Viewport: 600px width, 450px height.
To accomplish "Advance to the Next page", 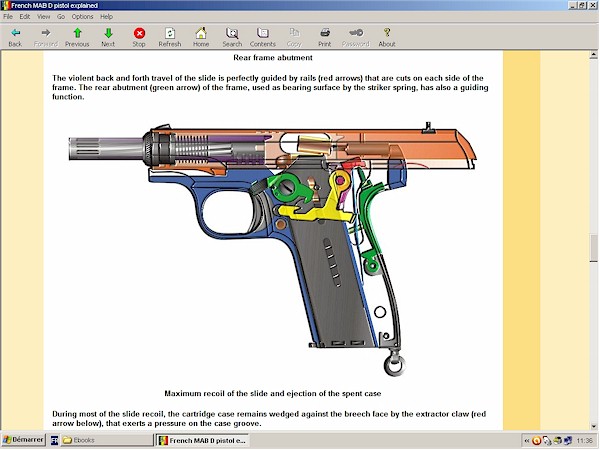I will pyautogui.click(x=108, y=38).
